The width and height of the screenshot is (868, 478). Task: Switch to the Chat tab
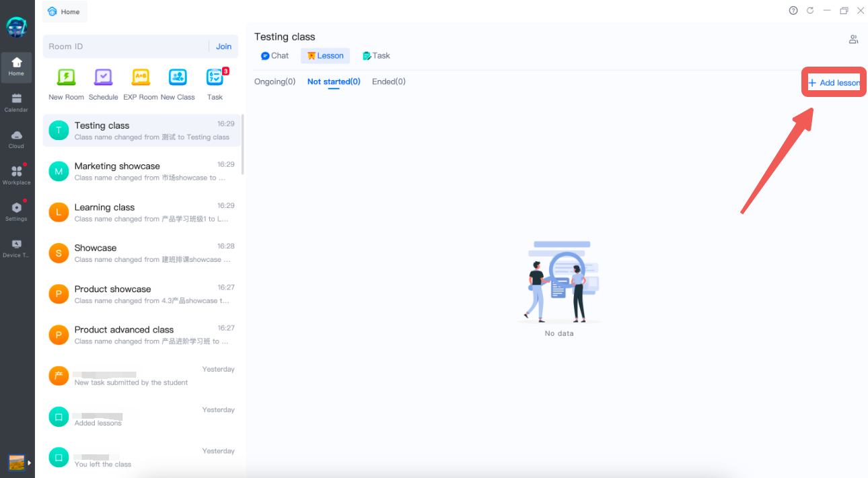275,56
